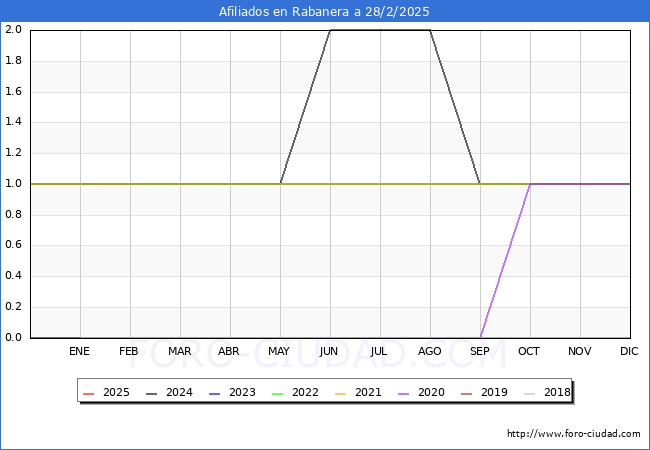The width and height of the screenshot is (650, 450).
Task: Click the NOV month axis label
Action: click(580, 351)
